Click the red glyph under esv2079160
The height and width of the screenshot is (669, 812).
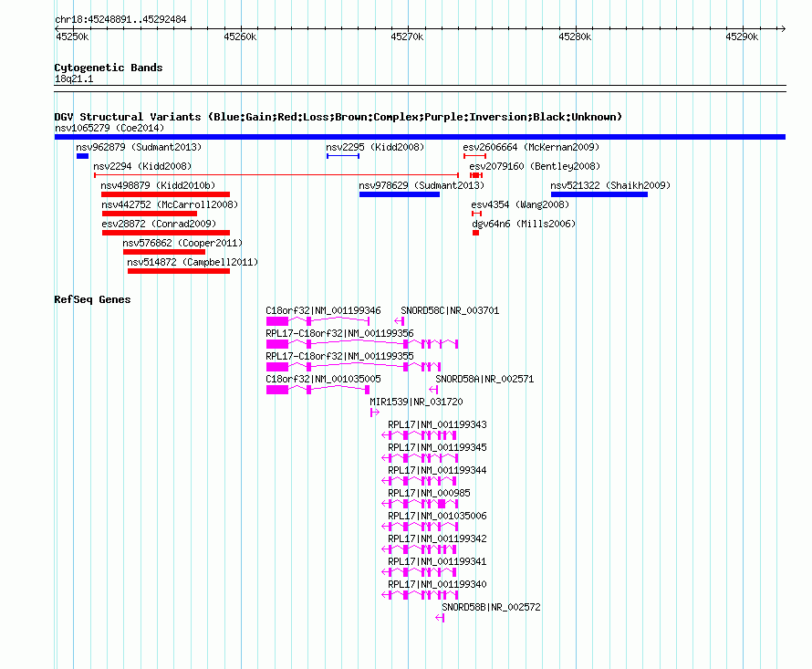tap(476, 175)
